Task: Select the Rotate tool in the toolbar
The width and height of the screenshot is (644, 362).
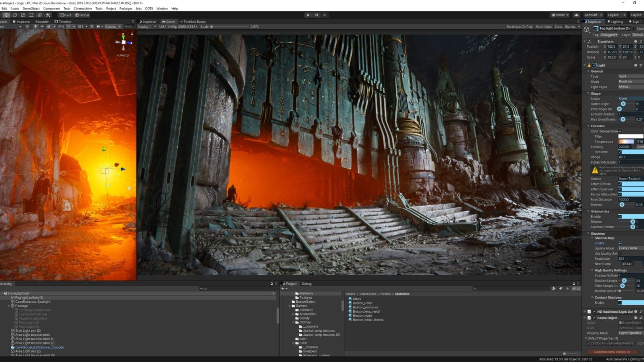Action: tap(15, 15)
